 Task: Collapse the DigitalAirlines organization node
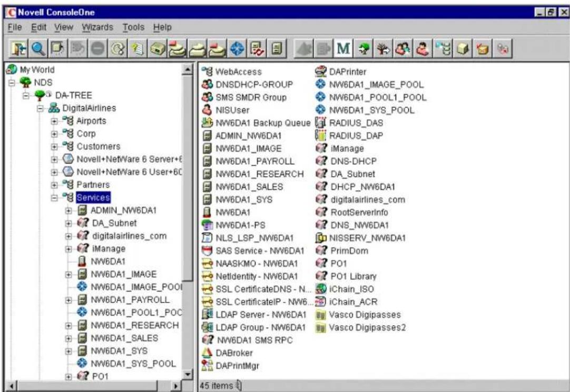(x=41, y=108)
